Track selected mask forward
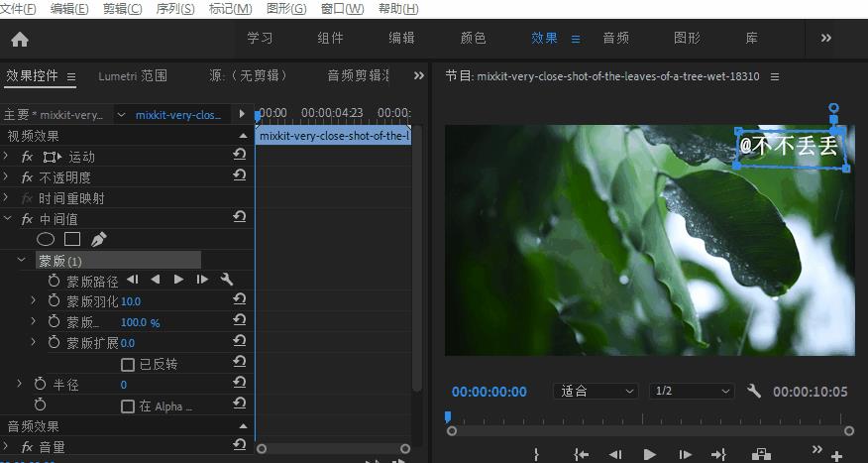The image size is (868, 463). [x=178, y=280]
